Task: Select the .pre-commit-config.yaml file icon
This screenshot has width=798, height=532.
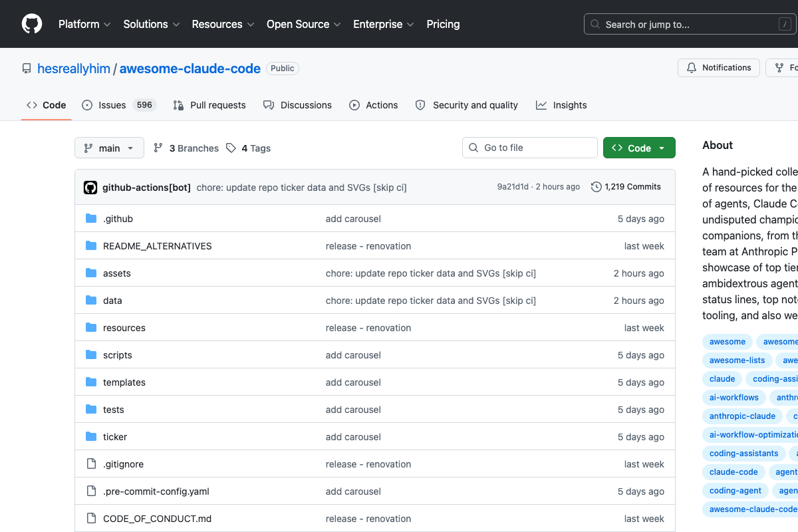Action: 91,491
